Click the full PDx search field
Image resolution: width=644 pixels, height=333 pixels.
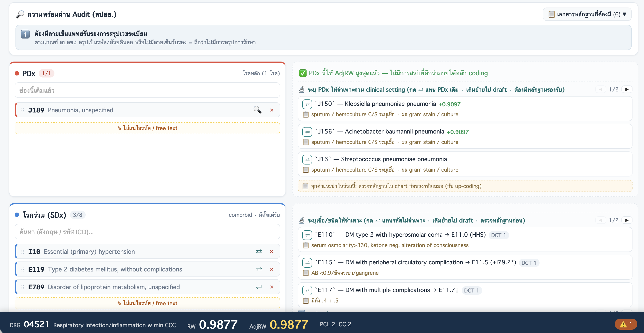[x=147, y=90]
